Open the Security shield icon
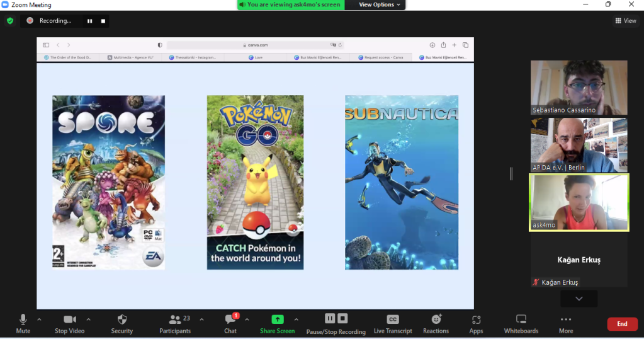The image size is (644, 339). [122, 319]
